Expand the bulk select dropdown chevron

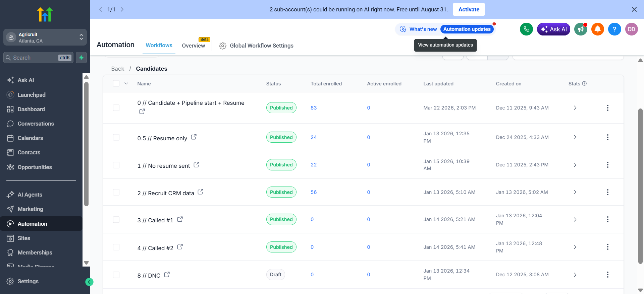(x=126, y=83)
